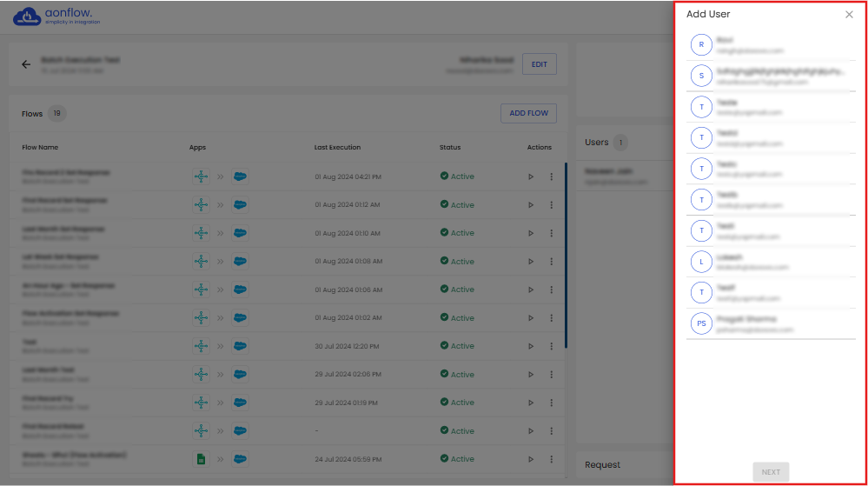
Task: Open the three-dot menu for the 01:12 AM flow
Action: click(551, 205)
